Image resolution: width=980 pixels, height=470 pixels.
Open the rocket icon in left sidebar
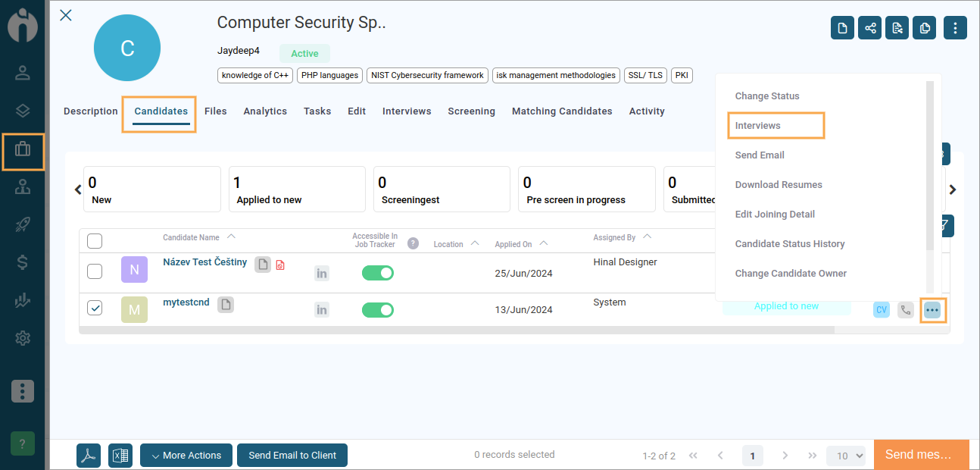click(23, 225)
